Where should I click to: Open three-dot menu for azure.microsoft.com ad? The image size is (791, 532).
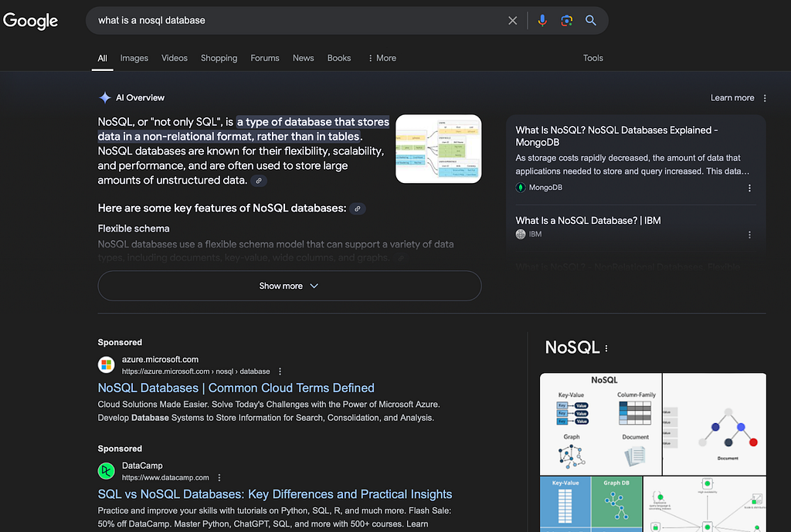coord(280,371)
